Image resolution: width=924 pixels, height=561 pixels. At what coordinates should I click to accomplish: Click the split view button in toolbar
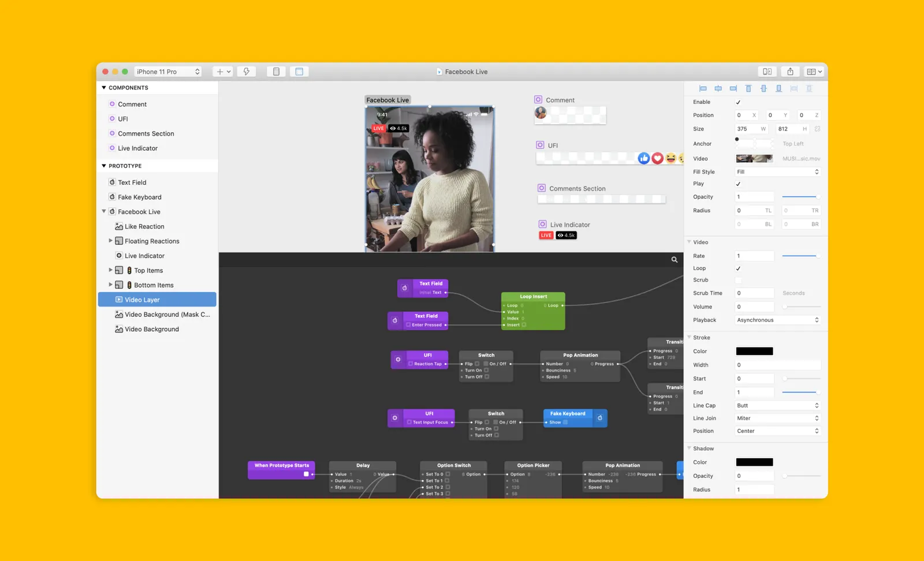coord(767,72)
